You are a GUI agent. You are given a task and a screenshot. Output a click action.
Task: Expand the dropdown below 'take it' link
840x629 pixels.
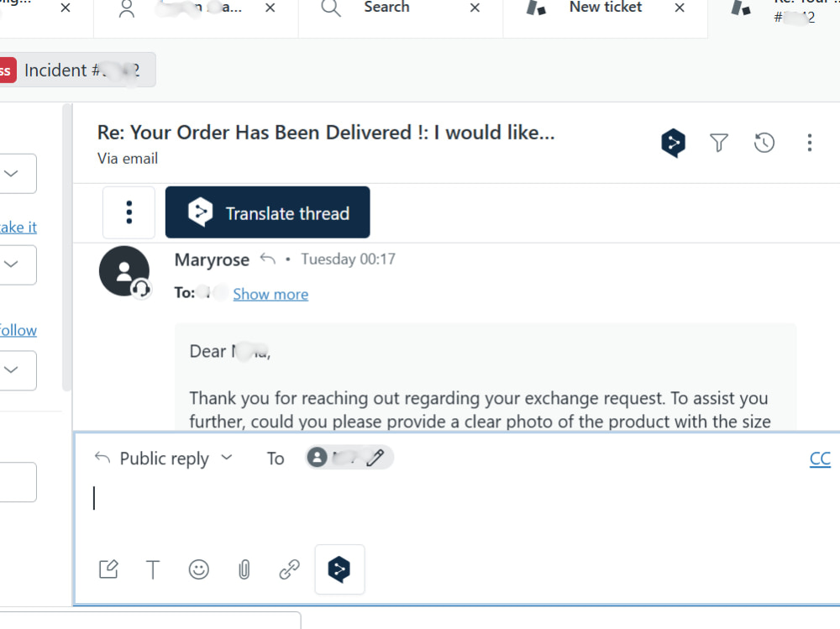11,265
